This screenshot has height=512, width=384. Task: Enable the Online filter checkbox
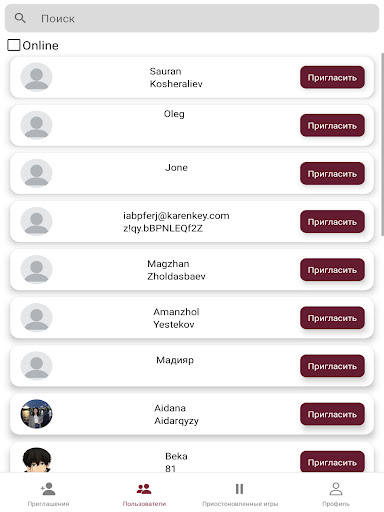point(14,45)
